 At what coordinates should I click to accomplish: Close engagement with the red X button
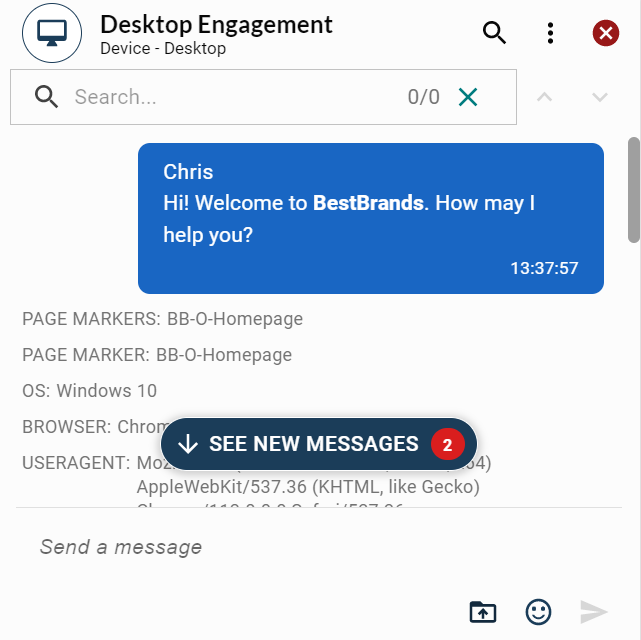606,33
